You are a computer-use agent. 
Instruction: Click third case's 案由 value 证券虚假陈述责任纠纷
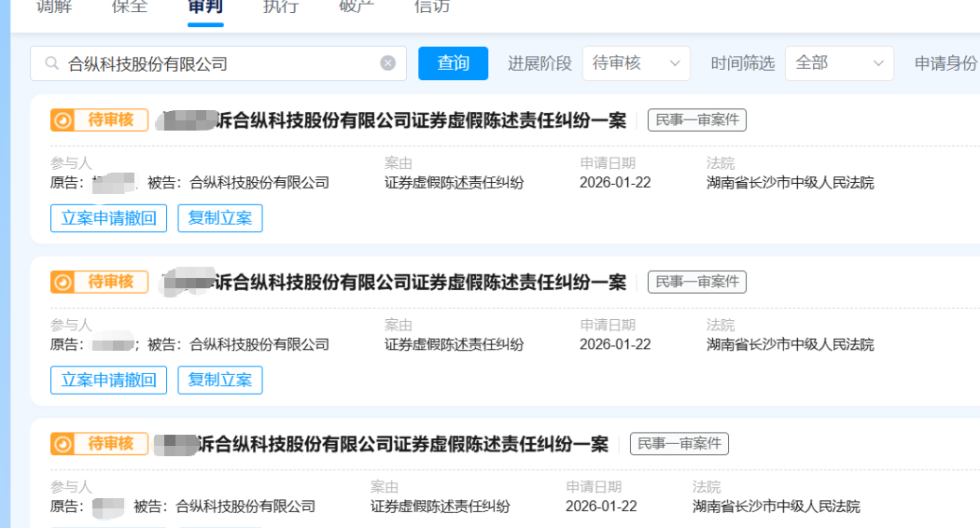441,507
